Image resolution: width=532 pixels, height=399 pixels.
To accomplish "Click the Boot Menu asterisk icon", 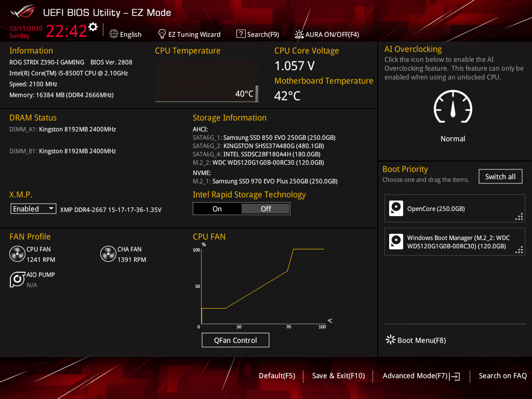I will pyautogui.click(x=391, y=340).
